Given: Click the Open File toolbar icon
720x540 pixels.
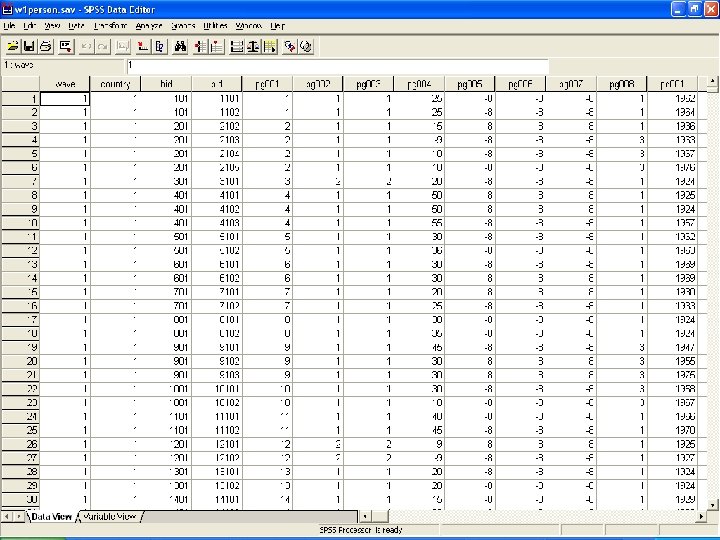Looking at the screenshot, I should pos(12,46).
